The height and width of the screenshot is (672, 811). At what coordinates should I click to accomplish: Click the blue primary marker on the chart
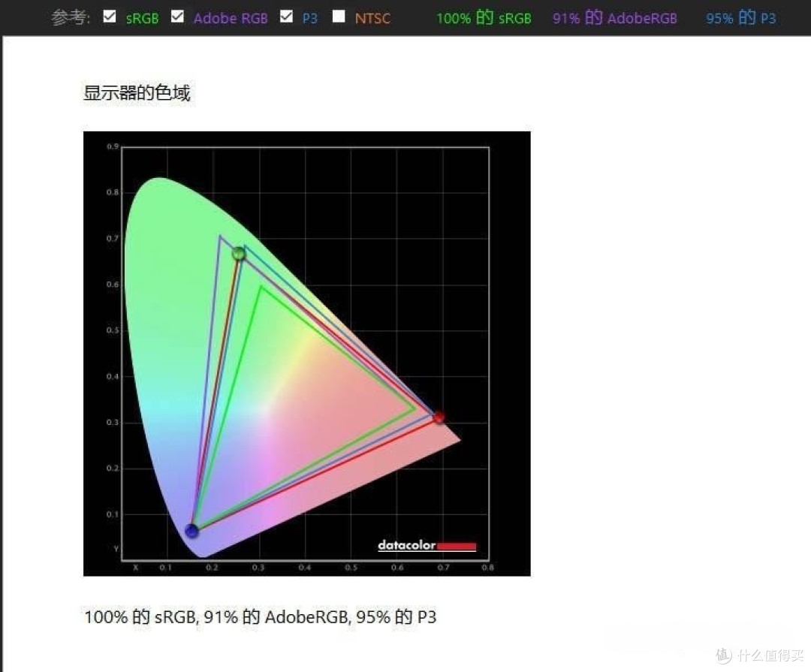click(192, 531)
